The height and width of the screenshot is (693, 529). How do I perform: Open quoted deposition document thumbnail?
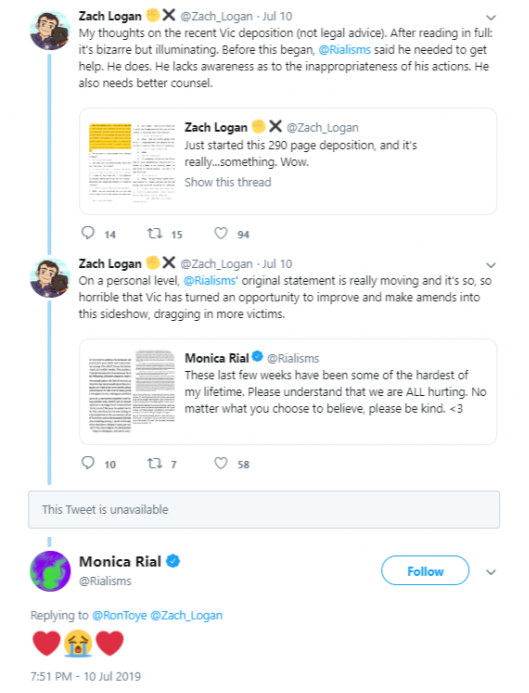132,162
